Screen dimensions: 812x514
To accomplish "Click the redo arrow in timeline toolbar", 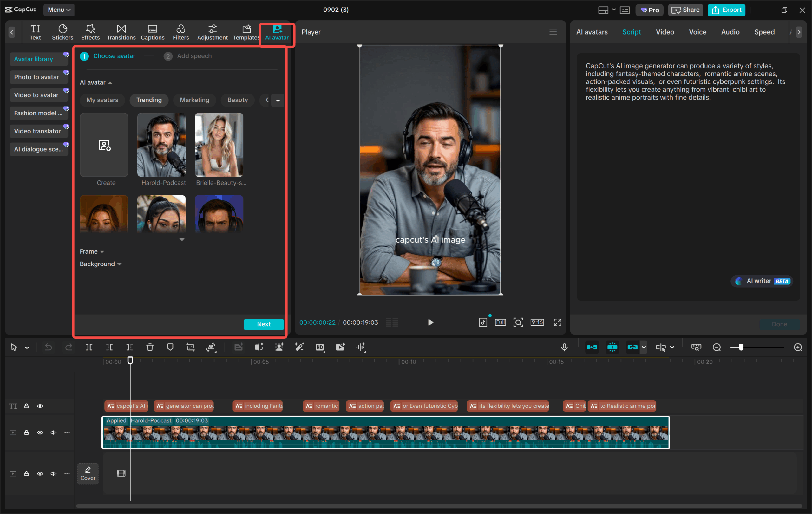I will [69, 347].
